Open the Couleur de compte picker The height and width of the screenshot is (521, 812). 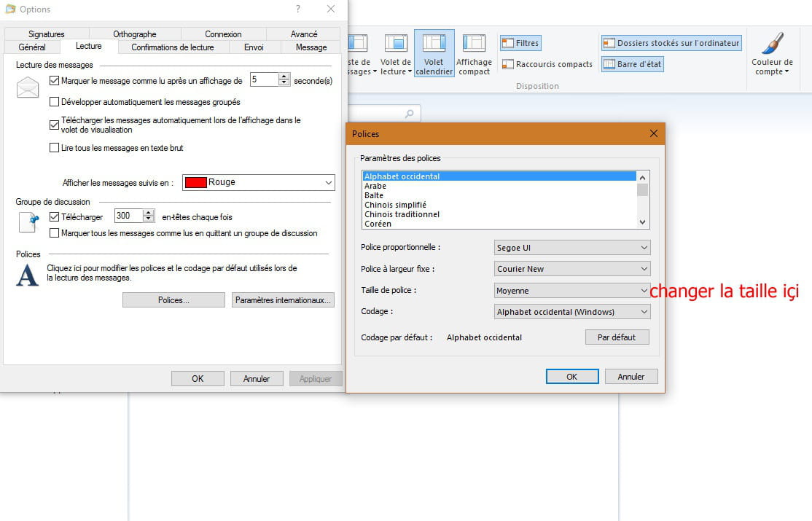[x=771, y=53]
